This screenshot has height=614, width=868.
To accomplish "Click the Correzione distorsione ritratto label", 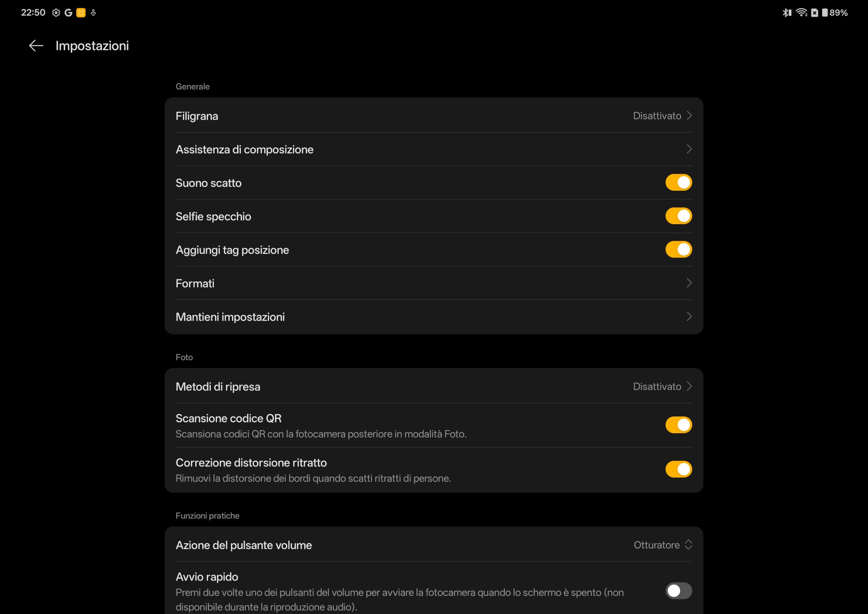I will pos(251,463).
